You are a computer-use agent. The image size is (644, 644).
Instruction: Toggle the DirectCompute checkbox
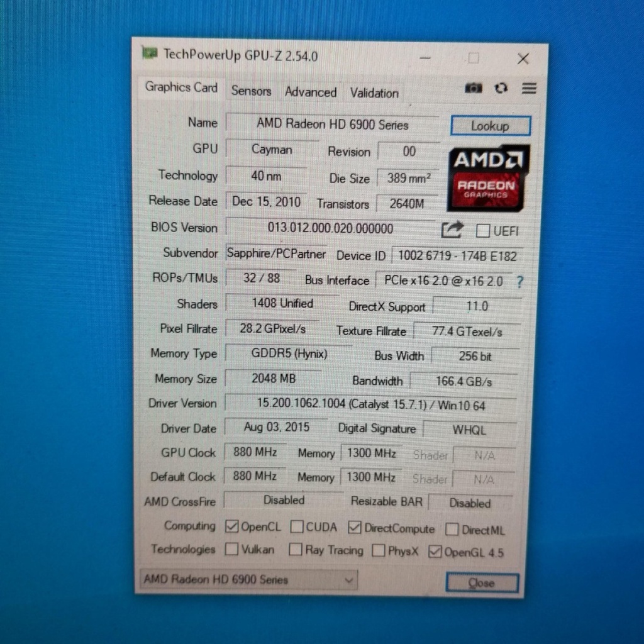355,528
